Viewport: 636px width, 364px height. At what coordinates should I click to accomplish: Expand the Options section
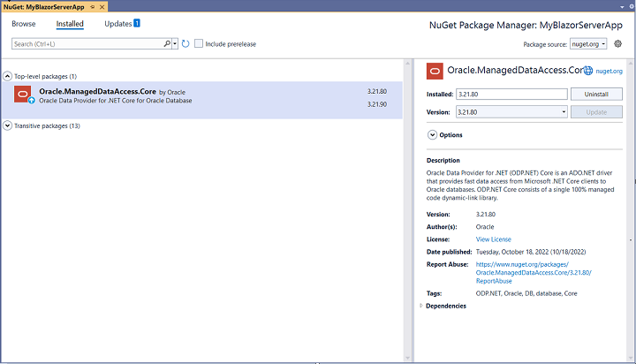432,134
